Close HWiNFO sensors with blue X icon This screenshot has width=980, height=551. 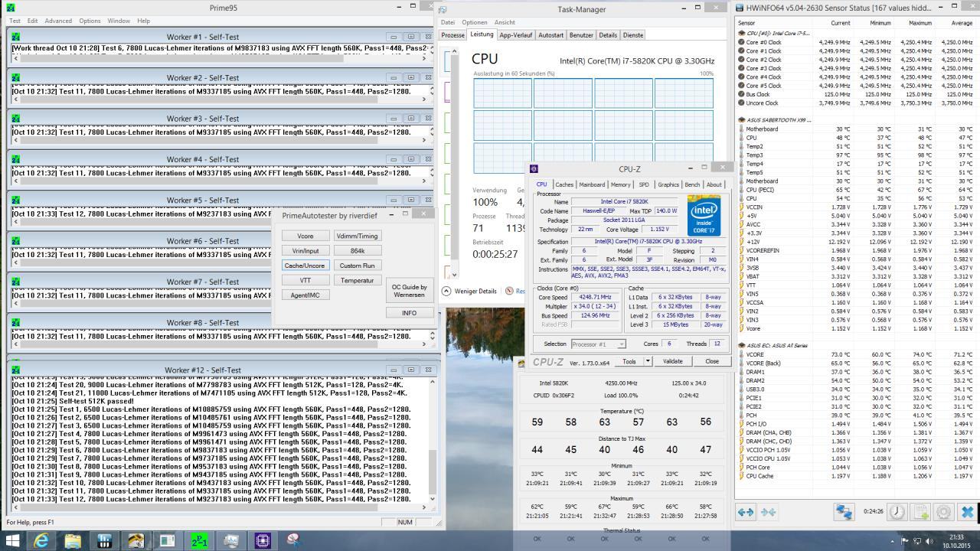pyautogui.click(x=967, y=512)
